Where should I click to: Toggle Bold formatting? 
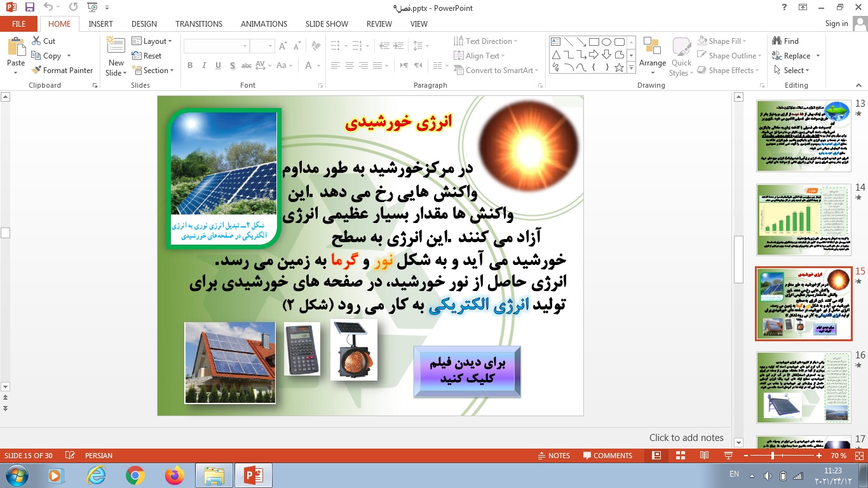[x=190, y=65]
